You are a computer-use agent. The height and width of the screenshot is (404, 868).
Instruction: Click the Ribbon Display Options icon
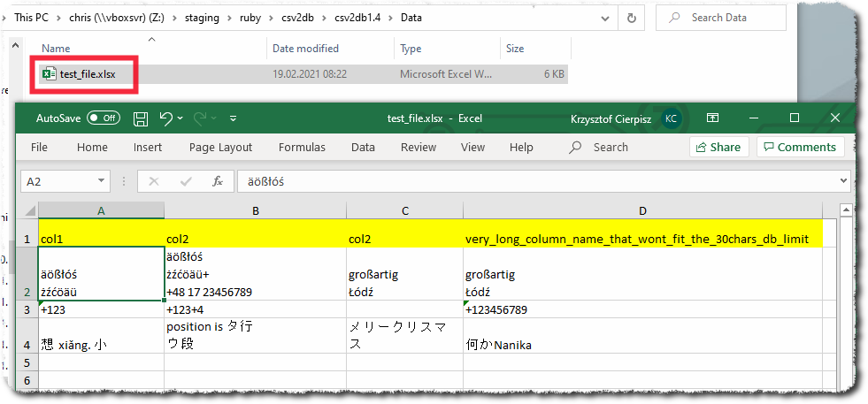712,118
